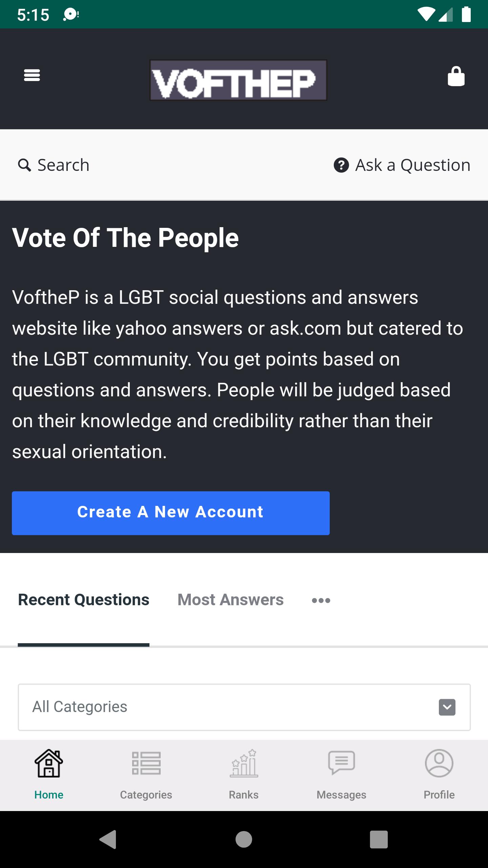Tap the question mark circle icon

click(x=341, y=165)
